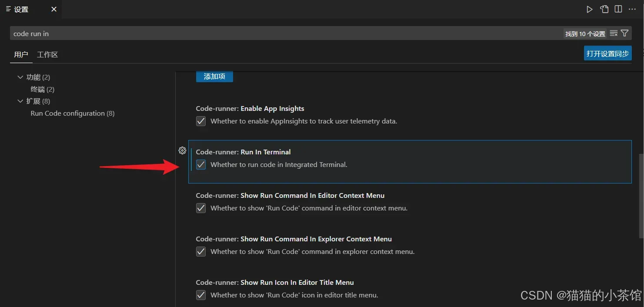The image size is (644, 307).
Task: Collapse the 功能 tree section
Action: tap(20, 77)
